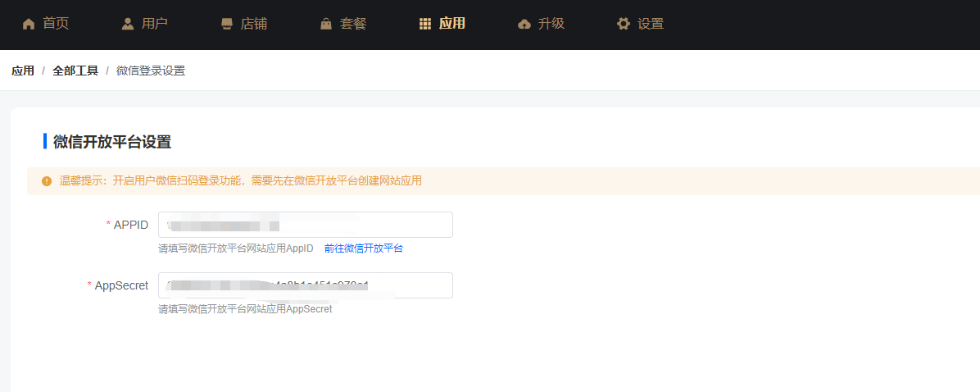Screen dimensions: 980x392
Task: Click the shopping bag icon beside 套餐
Action: [x=325, y=25]
